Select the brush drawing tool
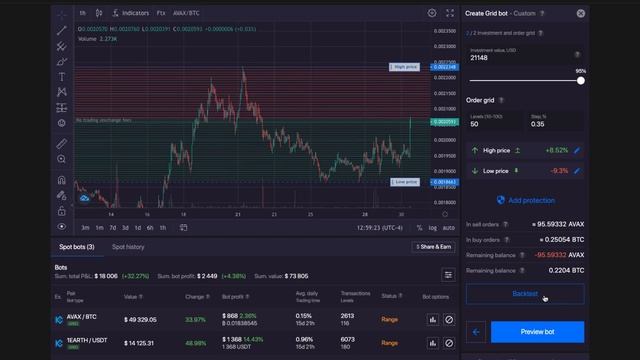This screenshot has height=360, width=640. coord(62,62)
